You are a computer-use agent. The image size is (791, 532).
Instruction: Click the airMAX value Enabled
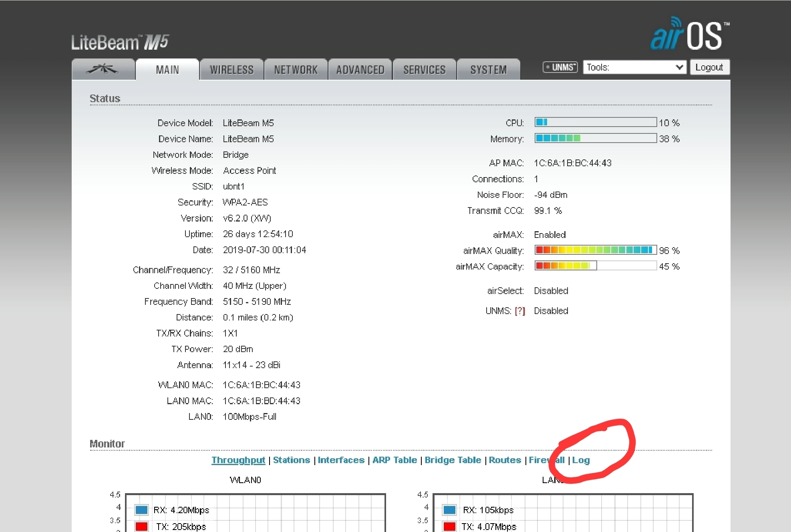tap(550, 235)
